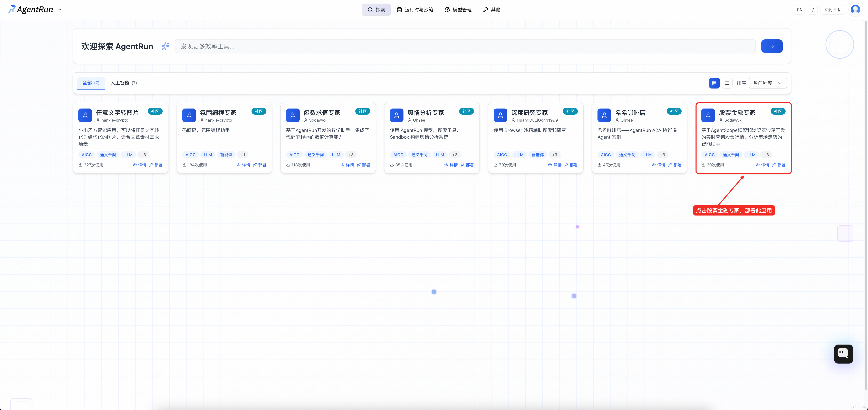Toggle language with the CN button

(x=800, y=10)
